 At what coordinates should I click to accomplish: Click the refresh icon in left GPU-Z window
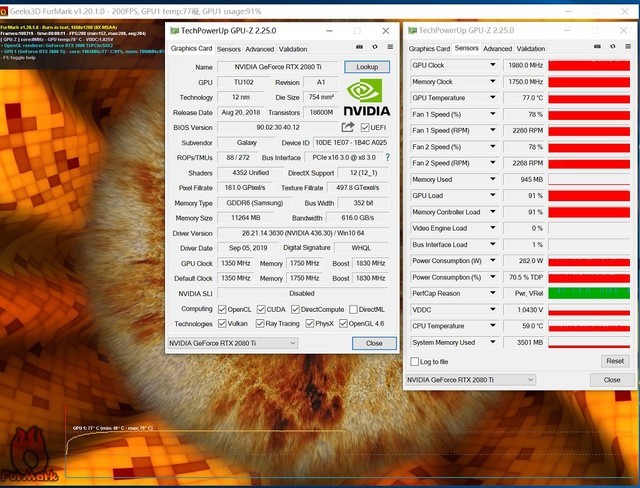(375, 47)
